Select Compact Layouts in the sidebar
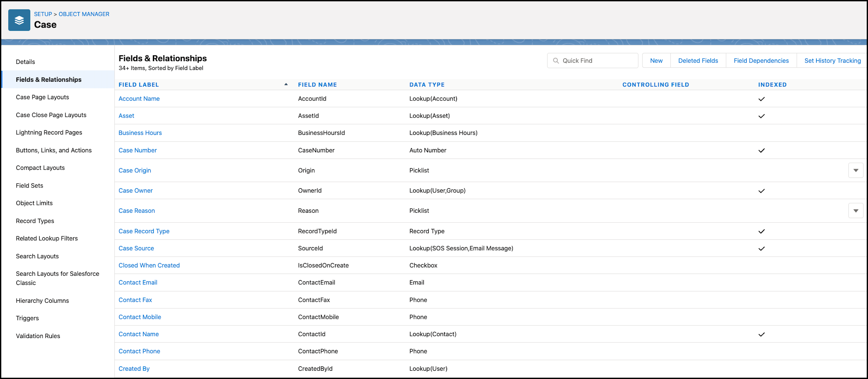The width and height of the screenshot is (868, 379). pos(40,168)
